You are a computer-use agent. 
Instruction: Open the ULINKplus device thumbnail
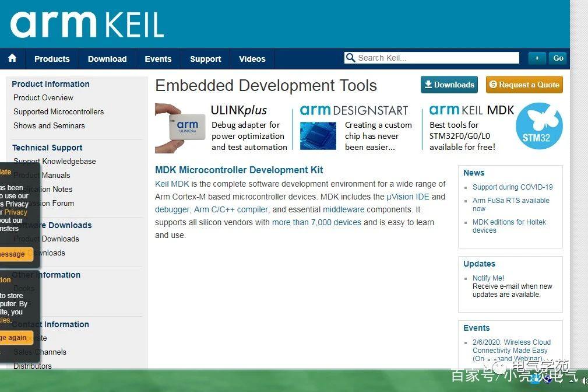[x=181, y=128]
